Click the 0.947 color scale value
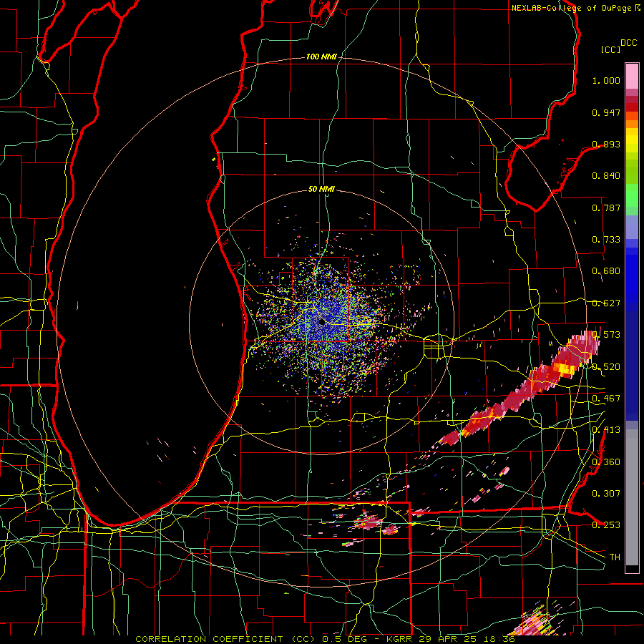This screenshot has width=644, height=644. (606, 112)
